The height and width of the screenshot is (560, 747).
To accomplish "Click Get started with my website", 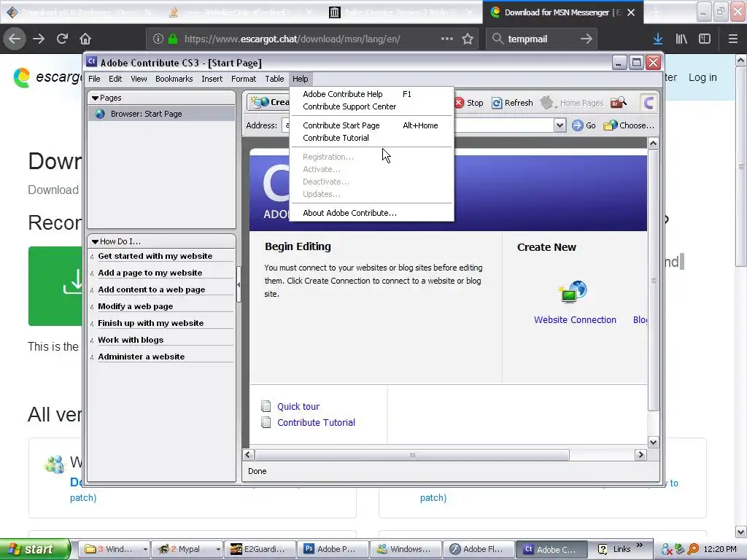I will coord(155,256).
